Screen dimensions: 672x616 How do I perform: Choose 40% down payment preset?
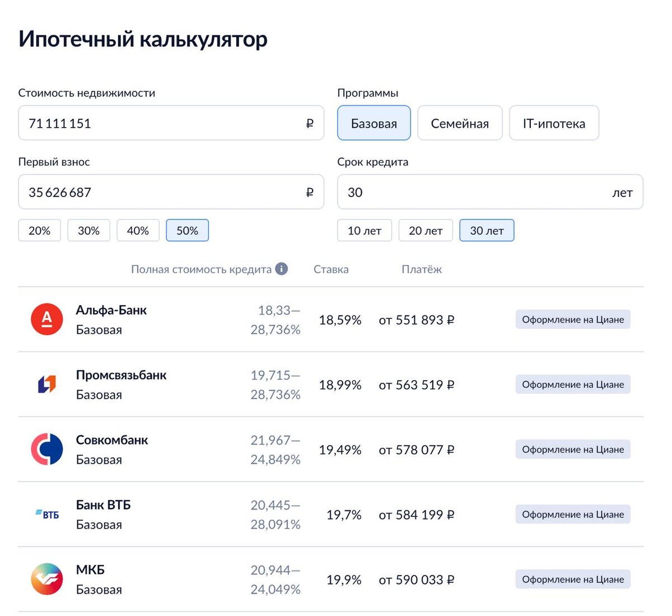coord(138,230)
